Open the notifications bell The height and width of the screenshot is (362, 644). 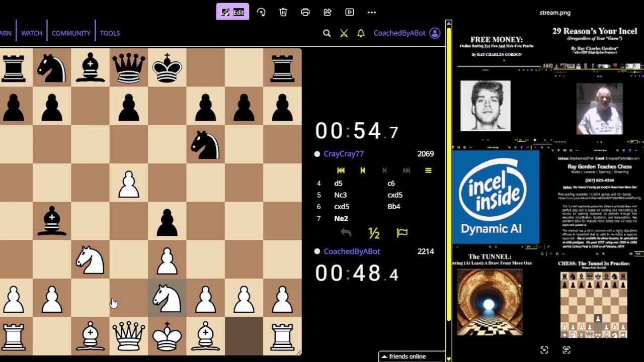pos(361,33)
